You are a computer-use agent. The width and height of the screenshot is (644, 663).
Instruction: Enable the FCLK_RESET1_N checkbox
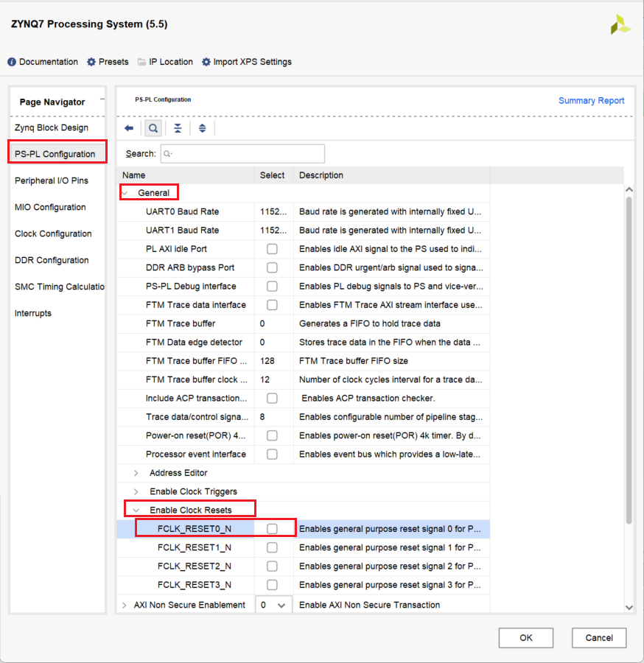(x=272, y=547)
